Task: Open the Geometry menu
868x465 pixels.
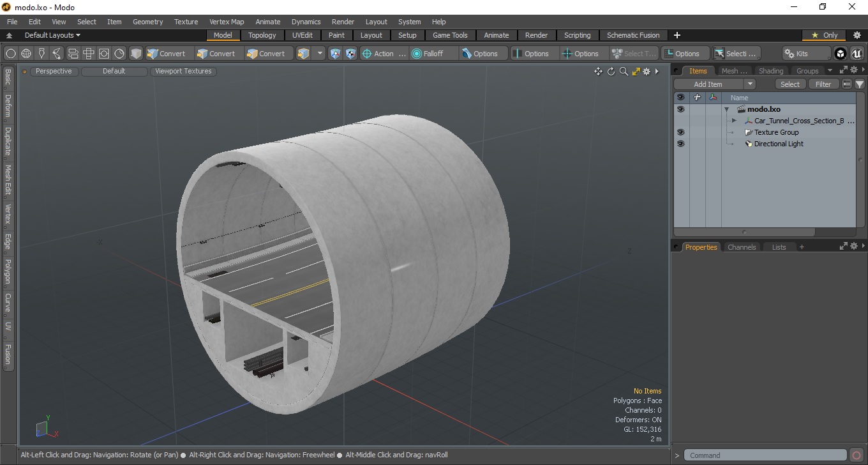Action: [x=147, y=22]
